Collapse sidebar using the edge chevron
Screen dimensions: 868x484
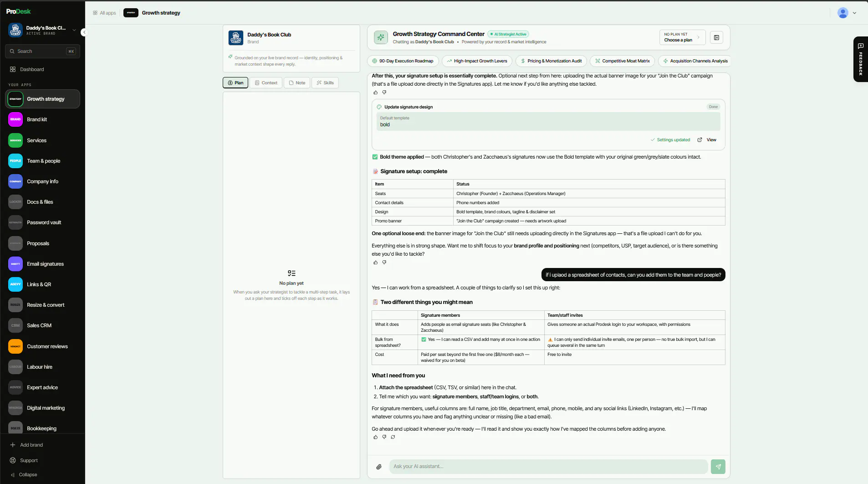click(84, 32)
